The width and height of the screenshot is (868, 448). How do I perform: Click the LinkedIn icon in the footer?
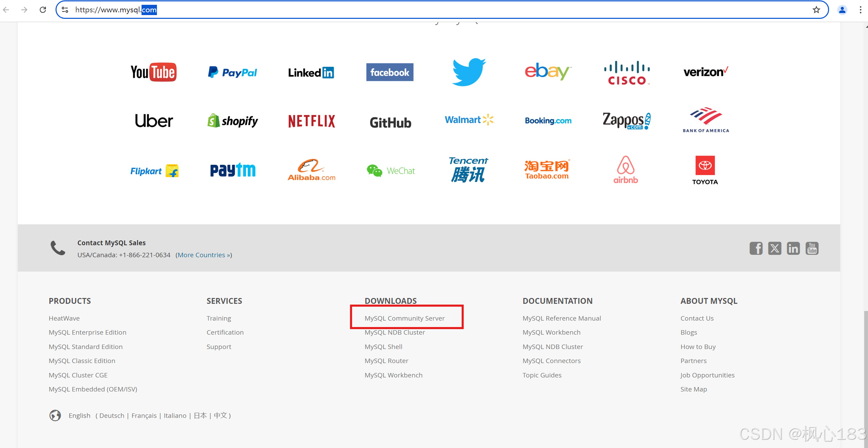click(793, 248)
